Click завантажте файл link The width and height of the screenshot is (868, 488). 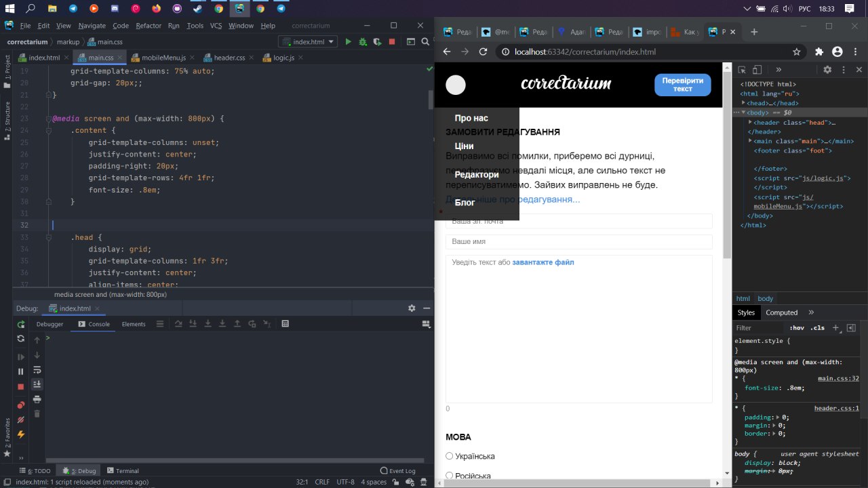(x=543, y=262)
